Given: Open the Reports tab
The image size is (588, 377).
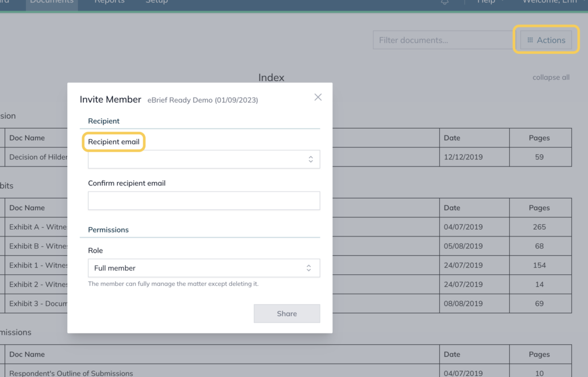Looking at the screenshot, I should pos(110,2).
